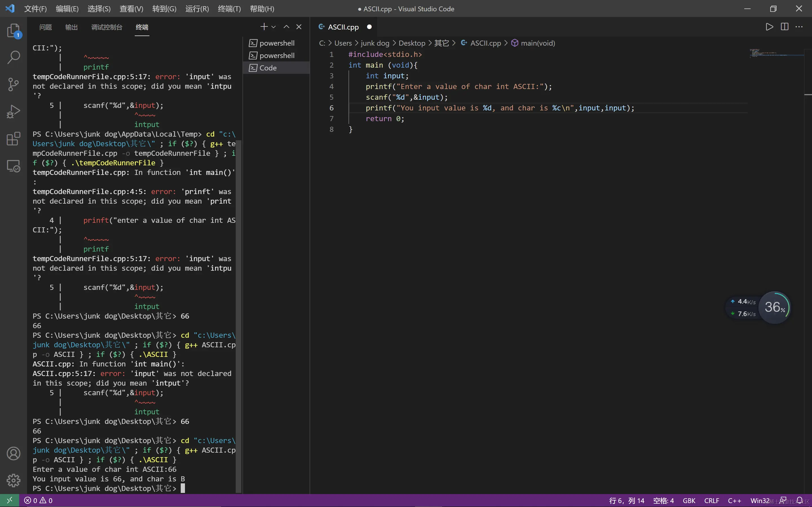This screenshot has width=812, height=507.
Task: Open the Remote Explorer icon
Action: [x=14, y=166]
